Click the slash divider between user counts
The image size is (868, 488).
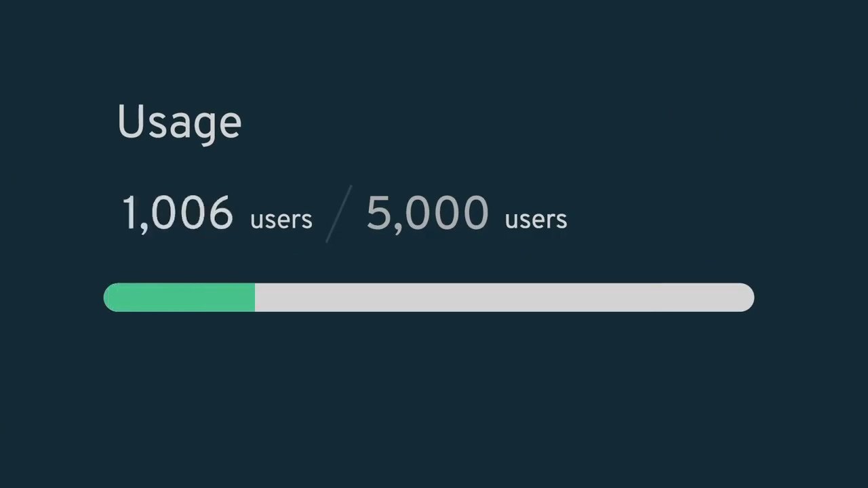(x=338, y=214)
